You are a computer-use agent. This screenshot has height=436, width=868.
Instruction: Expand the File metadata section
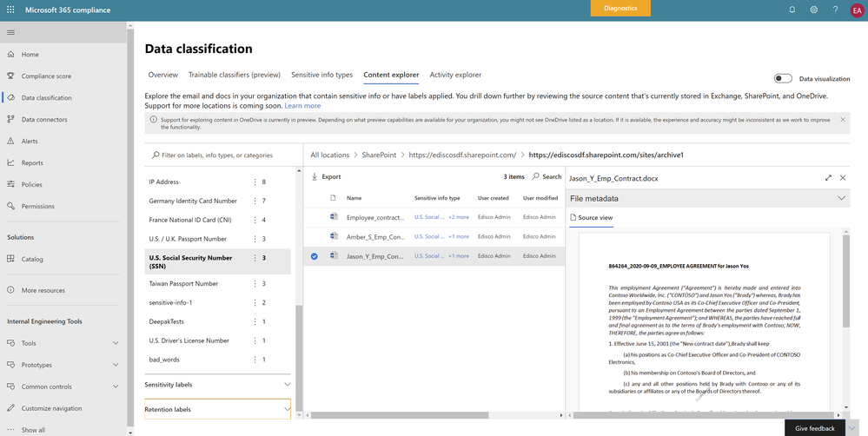[708, 198]
